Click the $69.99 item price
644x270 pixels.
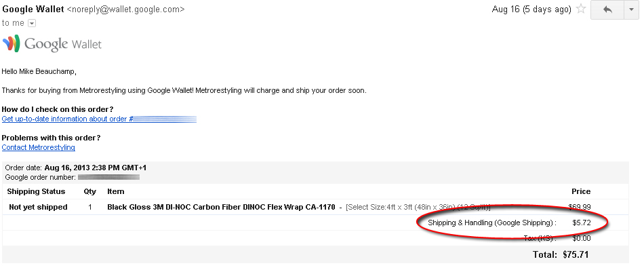pyautogui.click(x=579, y=207)
